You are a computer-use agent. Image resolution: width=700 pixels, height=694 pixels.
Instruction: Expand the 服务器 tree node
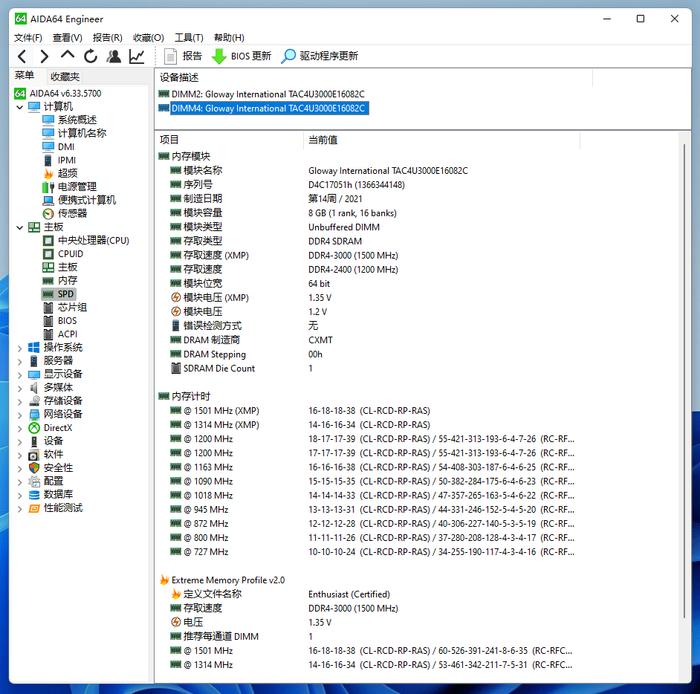click(20, 362)
